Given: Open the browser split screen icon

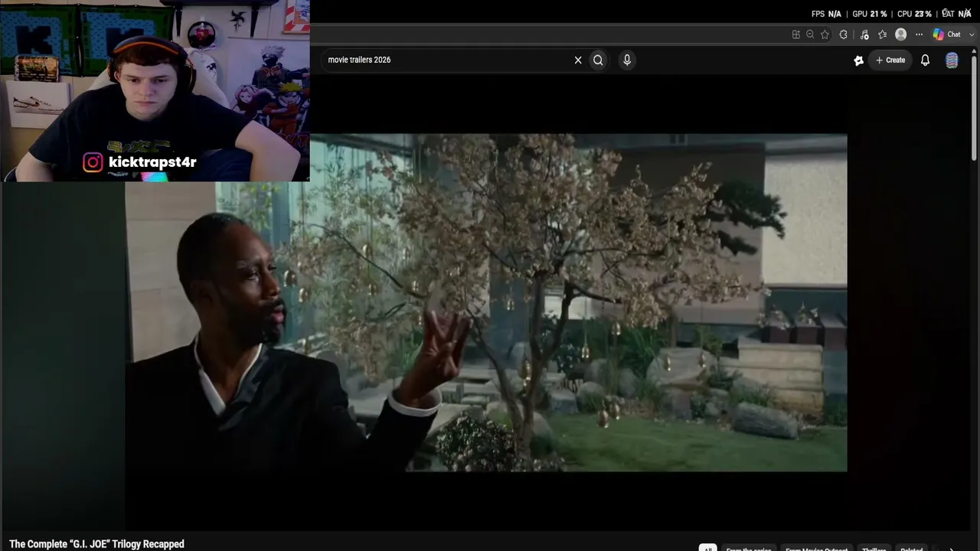Looking at the screenshot, I should pyautogui.click(x=796, y=34).
